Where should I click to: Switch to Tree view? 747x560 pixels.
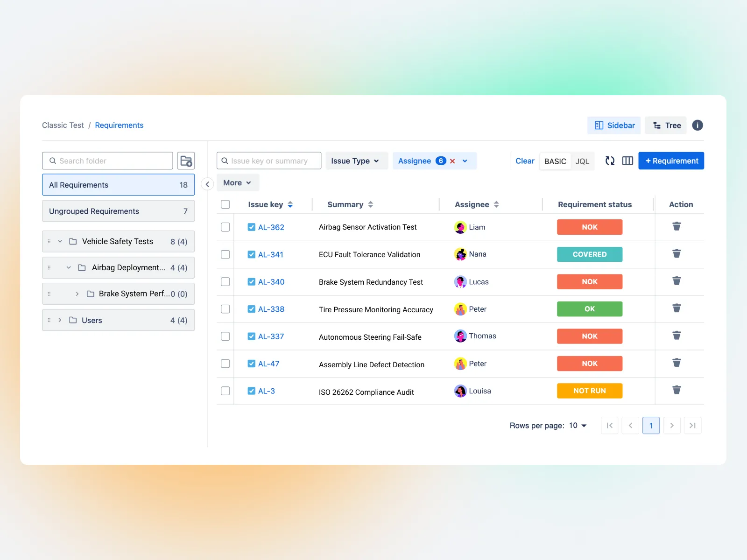[666, 126]
